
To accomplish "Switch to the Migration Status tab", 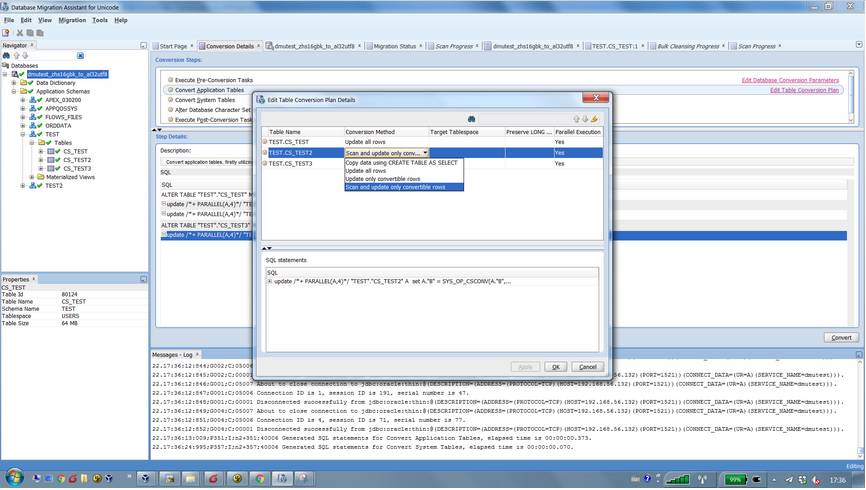I will click(x=394, y=46).
